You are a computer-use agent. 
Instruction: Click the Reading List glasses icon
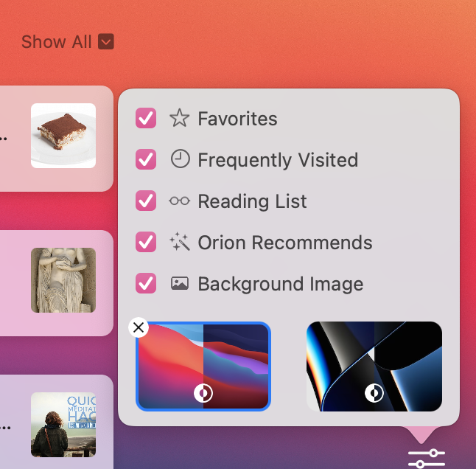179,201
